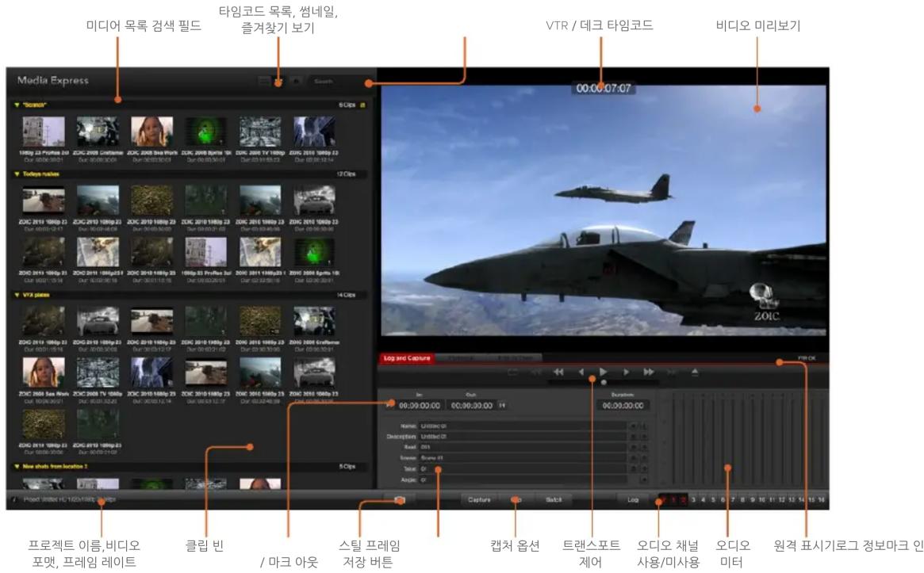This screenshot has width=924, height=573.
Task: Toggle audio channel 6
Action: point(723,500)
